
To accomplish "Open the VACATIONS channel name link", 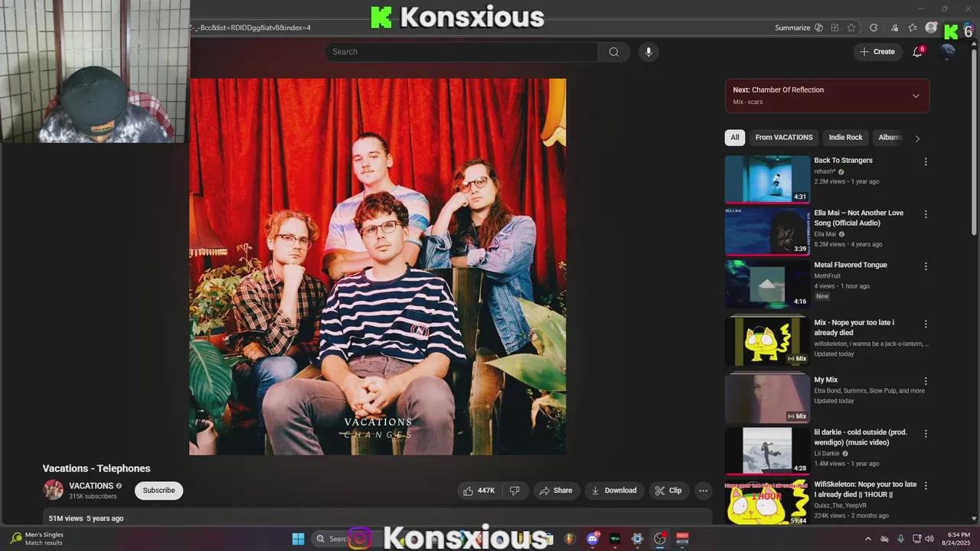I will [x=91, y=486].
